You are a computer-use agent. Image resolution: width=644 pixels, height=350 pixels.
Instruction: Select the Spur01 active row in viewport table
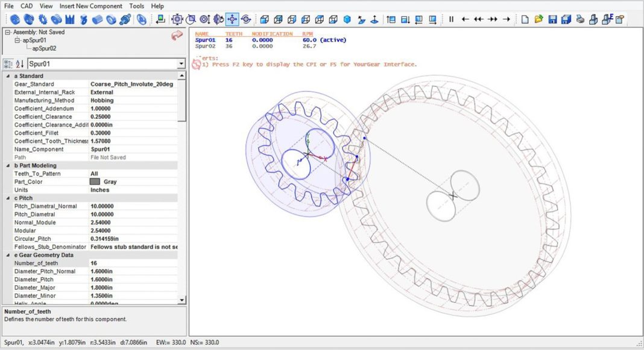[x=271, y=40]
